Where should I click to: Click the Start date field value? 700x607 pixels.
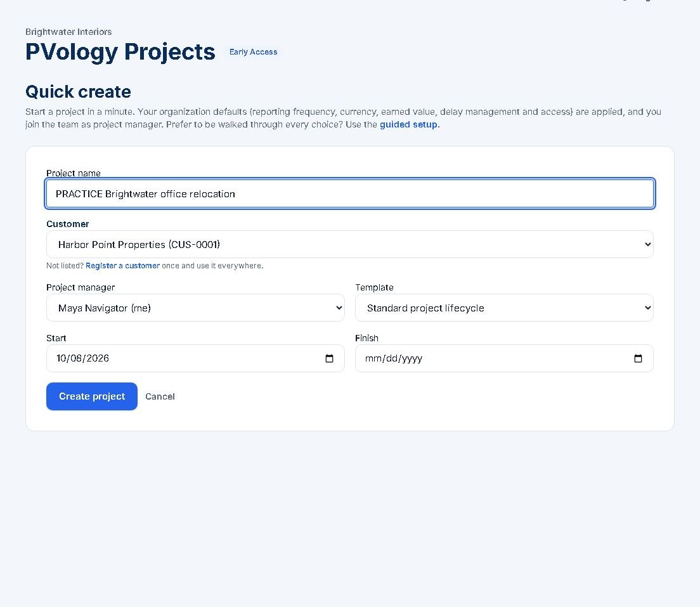coord(82,358)
